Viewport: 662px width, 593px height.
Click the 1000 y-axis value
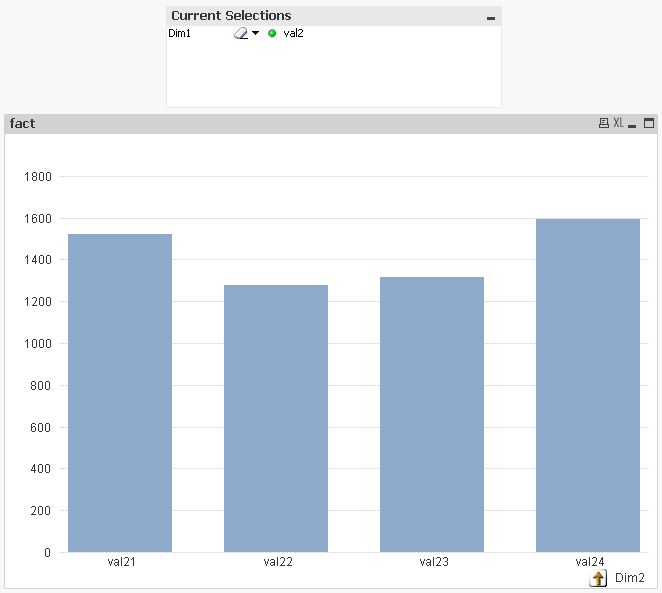(x=38, y=344)
